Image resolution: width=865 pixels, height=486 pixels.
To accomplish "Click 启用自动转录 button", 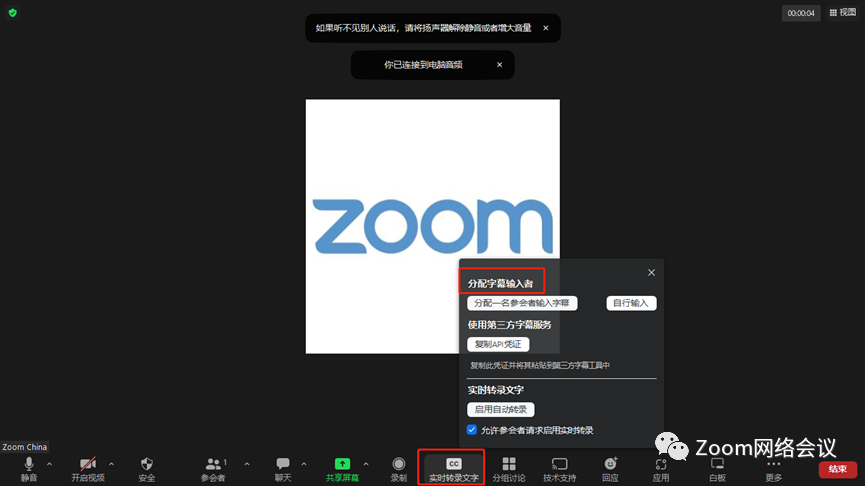I will [500, 409].
